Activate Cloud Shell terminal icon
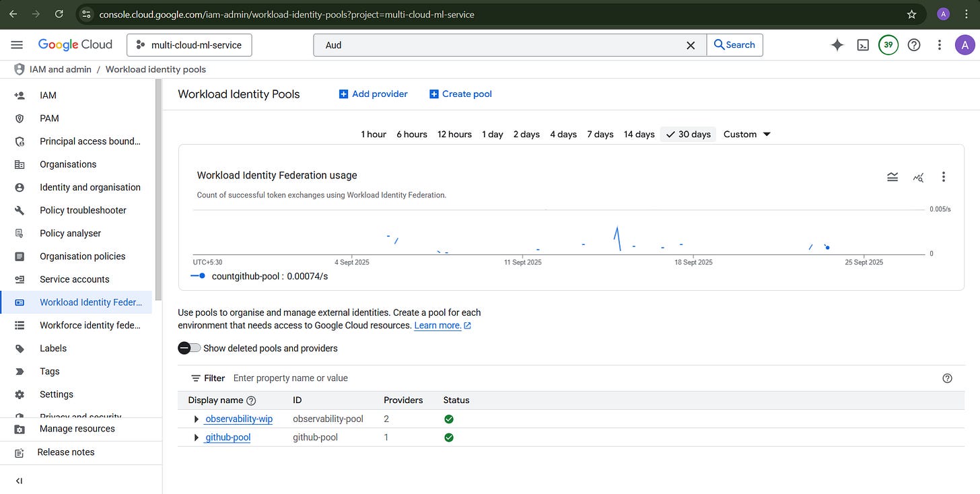Viewport: 980px width, 494px height. [x=863, y=45]
